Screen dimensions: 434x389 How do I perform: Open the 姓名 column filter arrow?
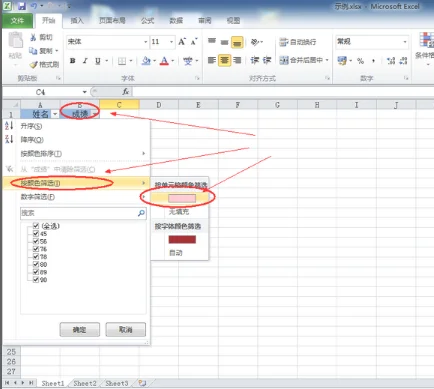[x=55, y=114]
